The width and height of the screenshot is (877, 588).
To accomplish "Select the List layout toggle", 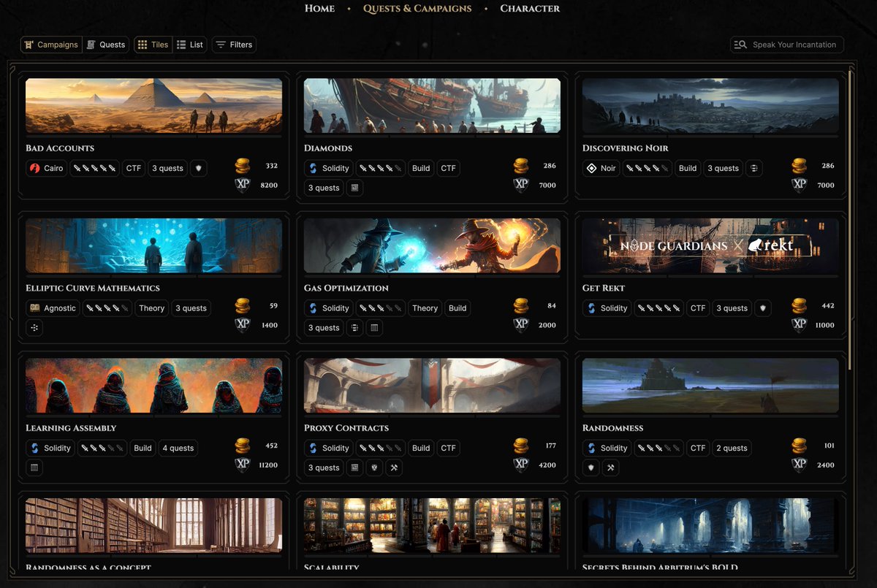I will (x=190, y=45).
